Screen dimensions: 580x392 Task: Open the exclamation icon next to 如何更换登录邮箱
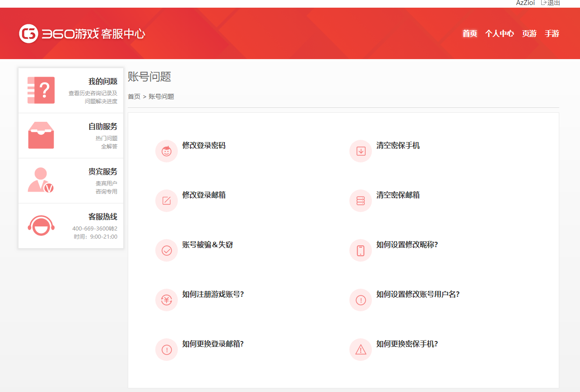[166, 349]
